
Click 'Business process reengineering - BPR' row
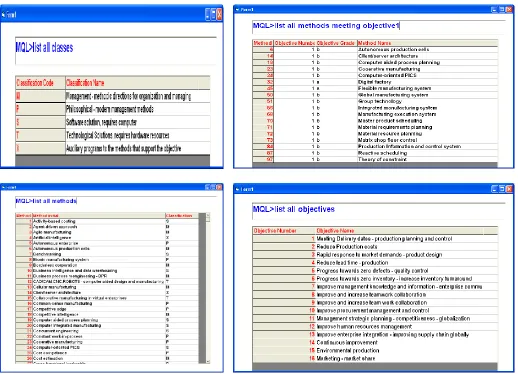pos(107,276)
